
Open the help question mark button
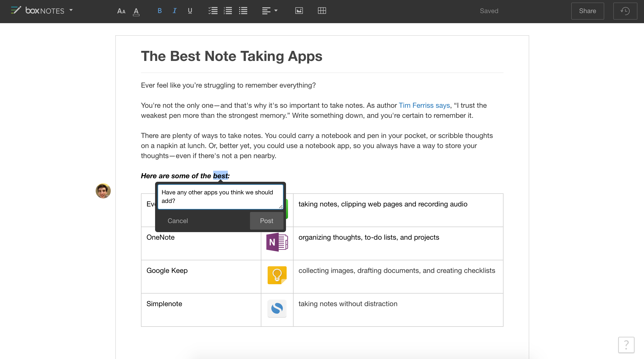[x=626, y=345]
